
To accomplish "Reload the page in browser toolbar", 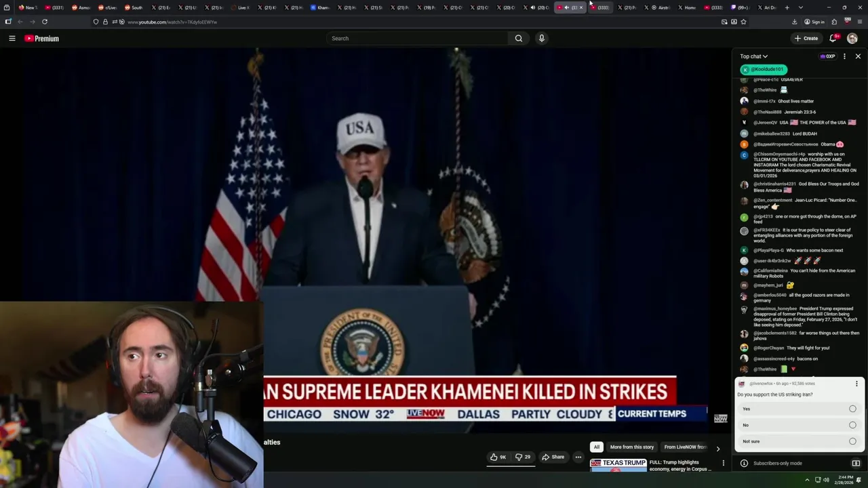I will point(45,22).
